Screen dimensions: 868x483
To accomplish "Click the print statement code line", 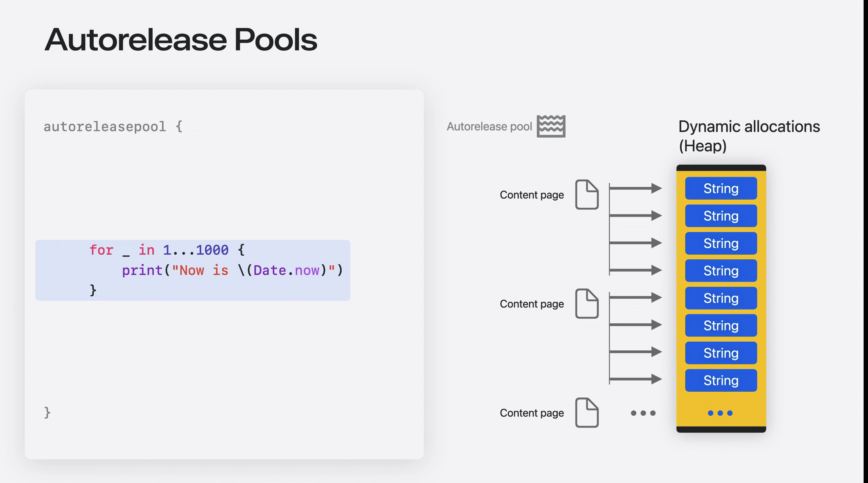I will point(232,270).
